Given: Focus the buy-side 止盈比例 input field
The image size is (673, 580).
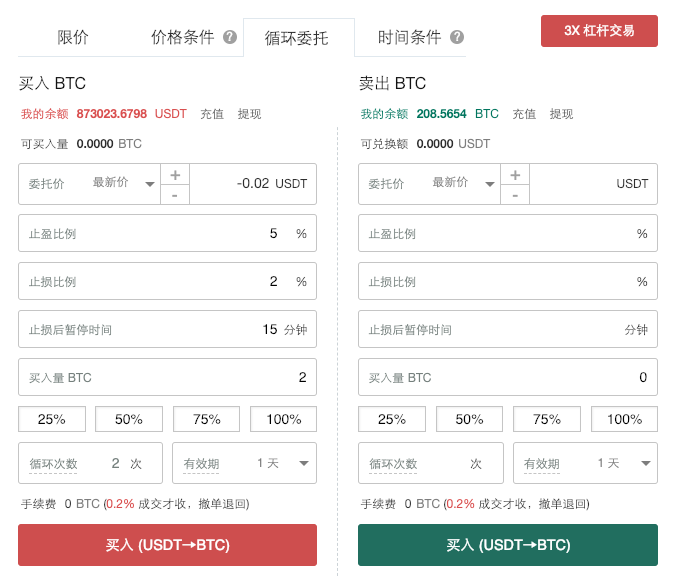Looking at the screenshot, I should click(x=167, y=233).
